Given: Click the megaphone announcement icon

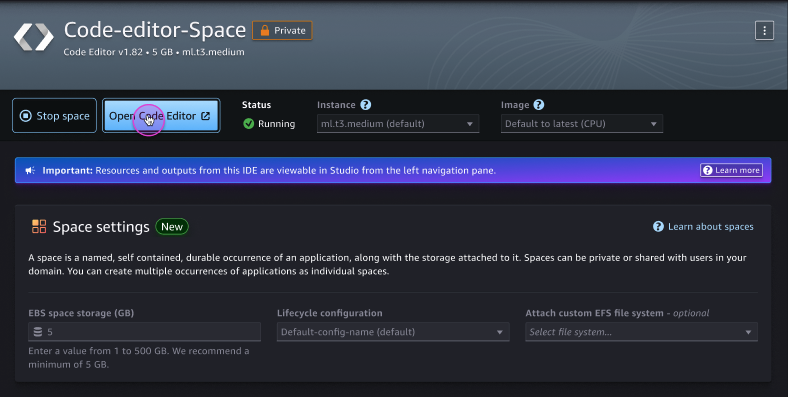Looking at the screenshot, I should (30, 170).
